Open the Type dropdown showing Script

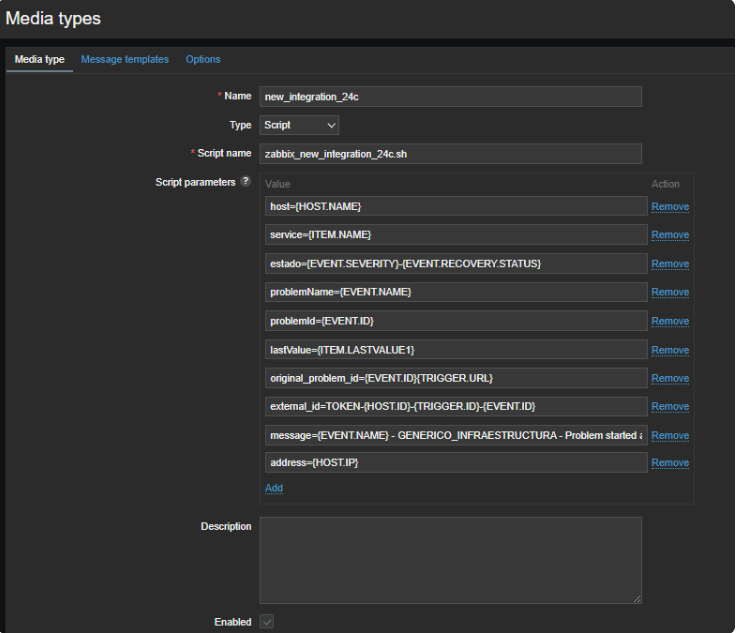click(299, 125)
